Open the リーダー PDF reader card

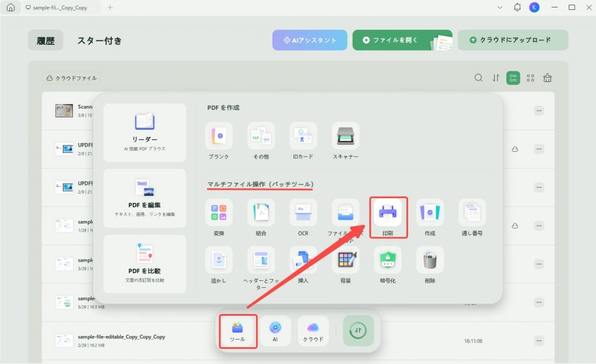click(x=145, y=133)
